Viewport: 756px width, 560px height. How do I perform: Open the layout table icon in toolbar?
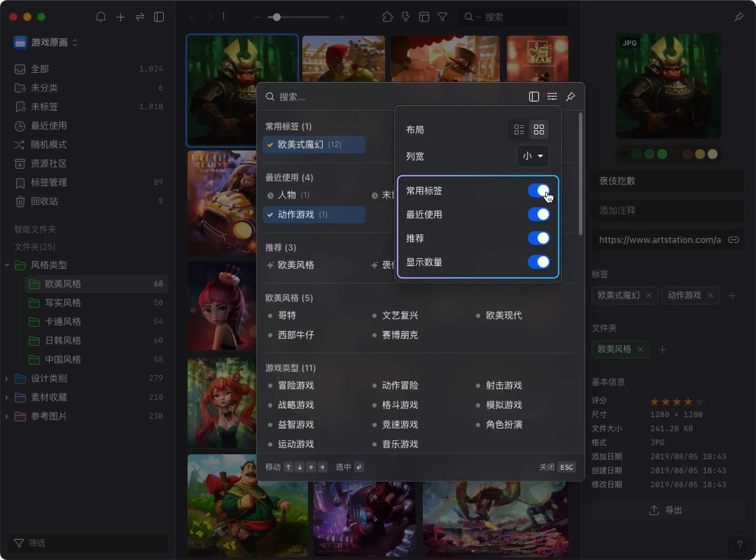[x=424, y=17]
